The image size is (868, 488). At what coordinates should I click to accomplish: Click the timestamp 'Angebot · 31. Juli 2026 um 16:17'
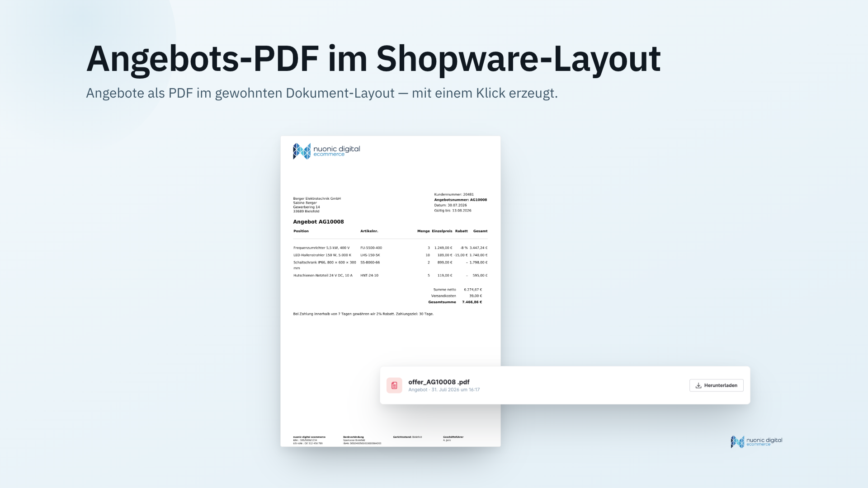tap(444, 389)
